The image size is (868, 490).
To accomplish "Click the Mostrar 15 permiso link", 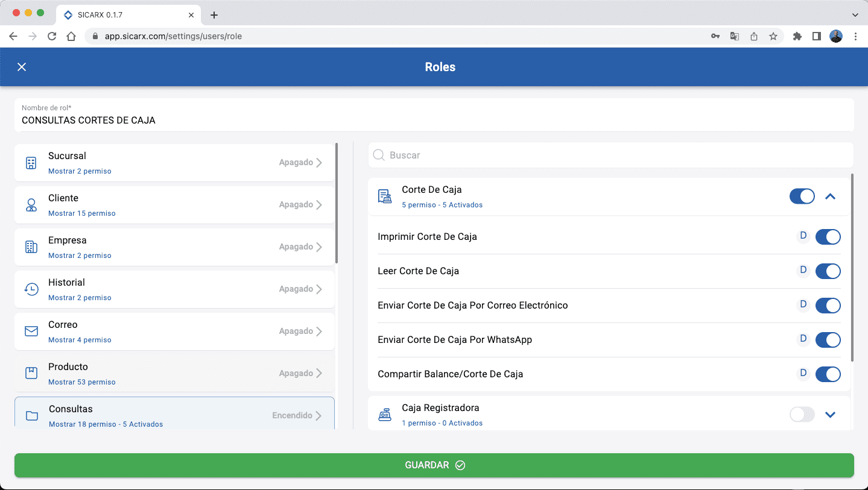I will (82, 213).
